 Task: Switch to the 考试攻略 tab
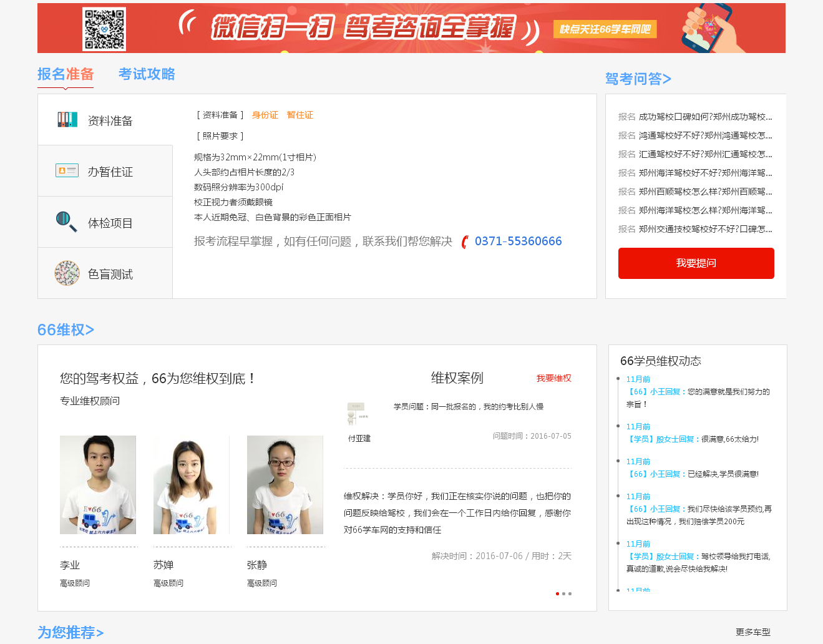(146, 74)
